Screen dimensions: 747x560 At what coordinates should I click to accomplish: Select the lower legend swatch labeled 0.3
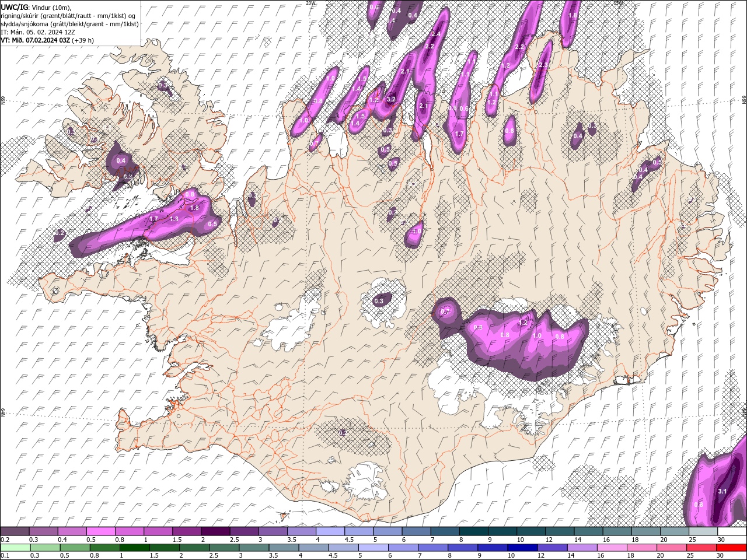[44, 547]
